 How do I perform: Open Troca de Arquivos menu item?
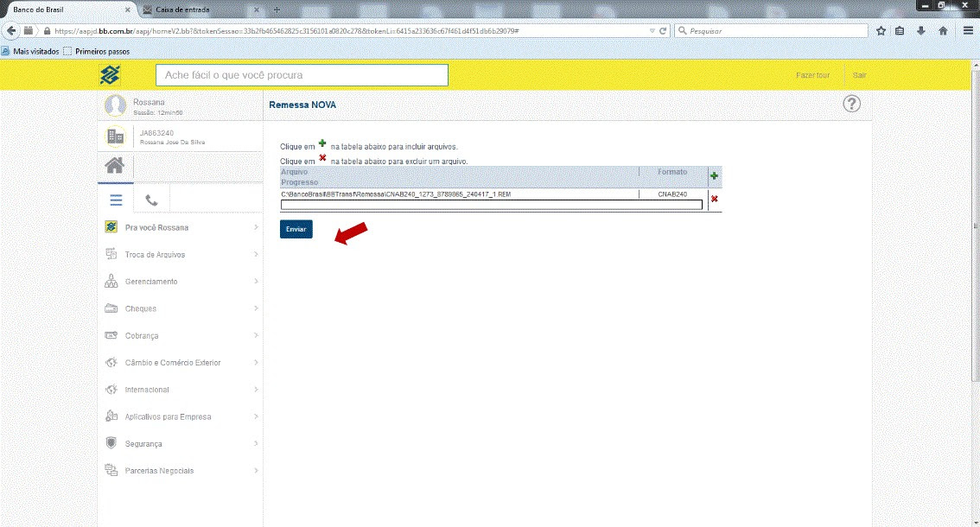point(181,255)
